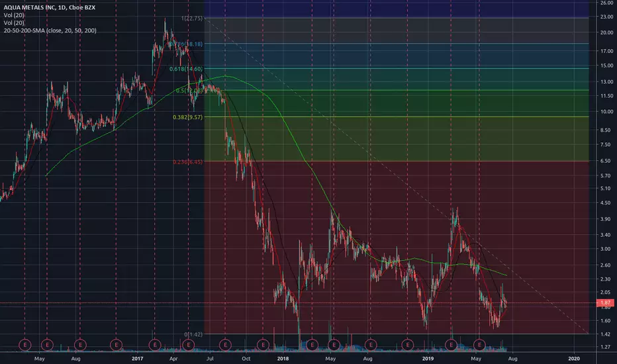The height and width of the screenshot is (364, 617).
Task: Click the 1.27 price axis label
Action: (x=606, y=347)
